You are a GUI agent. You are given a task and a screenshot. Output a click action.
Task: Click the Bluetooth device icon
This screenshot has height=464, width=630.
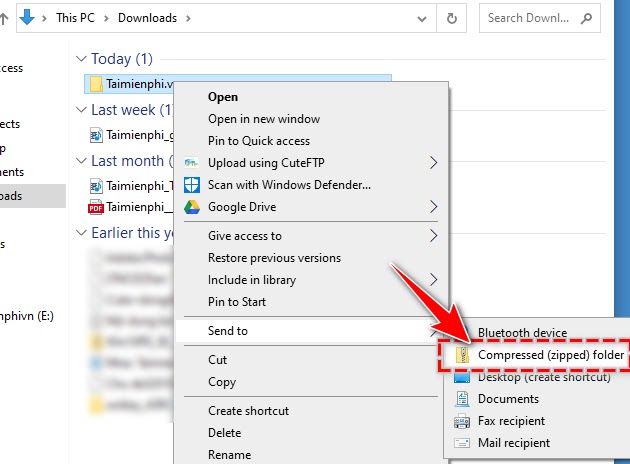461,333
